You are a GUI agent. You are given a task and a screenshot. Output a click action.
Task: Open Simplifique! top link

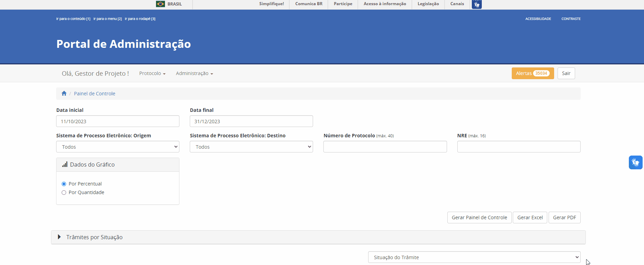click(272, 4)
